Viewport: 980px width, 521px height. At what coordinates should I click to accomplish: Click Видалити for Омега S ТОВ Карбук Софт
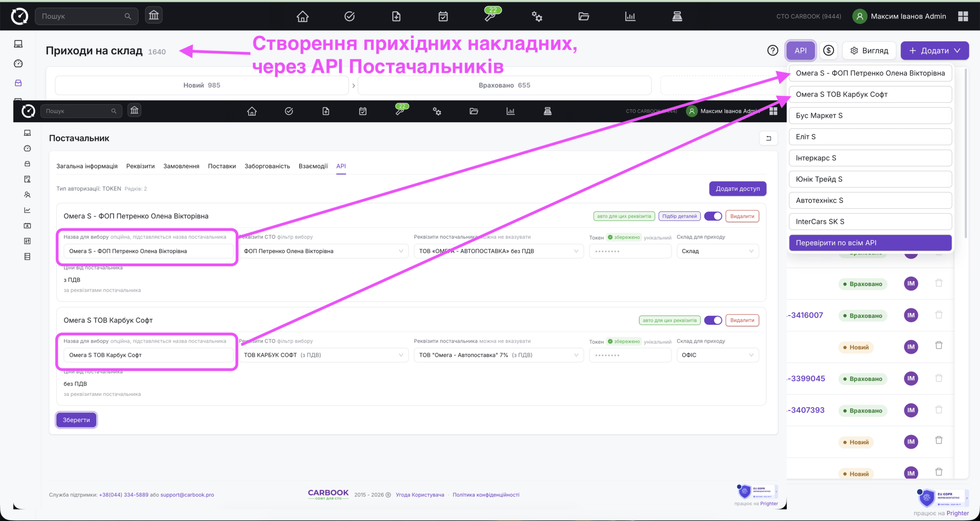(x=742, y=320)
